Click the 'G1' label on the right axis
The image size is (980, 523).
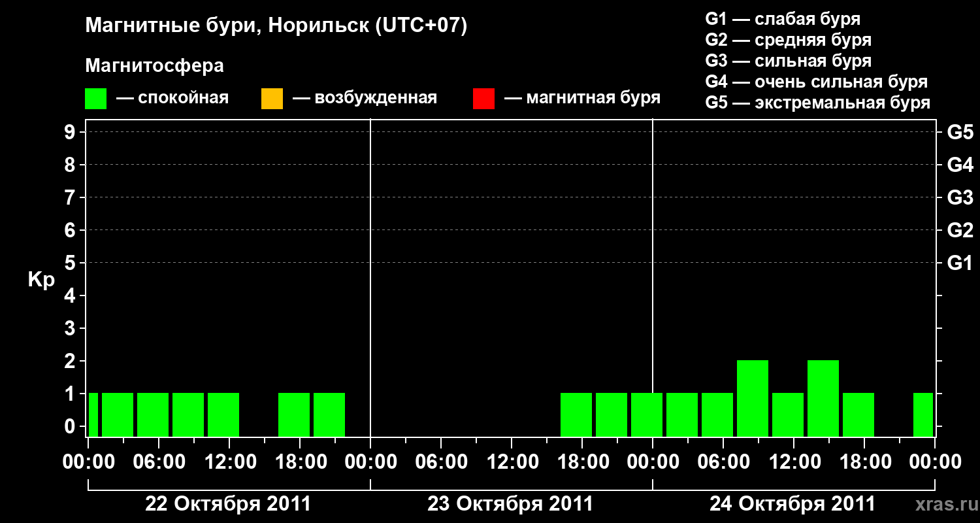(x=960, y=263)
